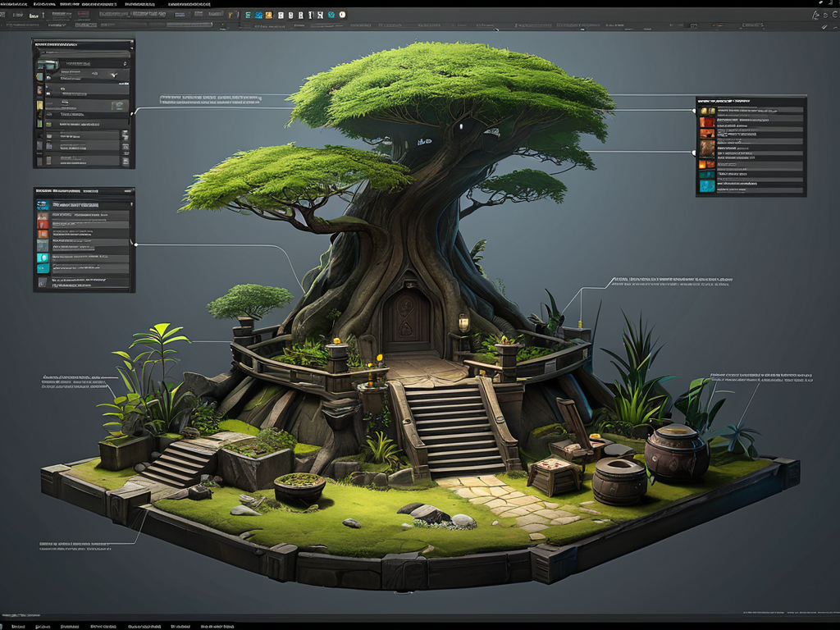This screenshot has height=630, width=840.
Task: Click the wooden door on the tree trunk
Action: pyautogui.click(x=406, y=320)
